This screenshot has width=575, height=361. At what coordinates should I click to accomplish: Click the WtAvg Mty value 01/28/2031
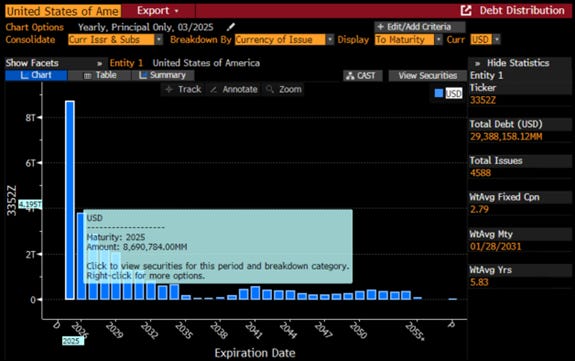tap(495, 247)
